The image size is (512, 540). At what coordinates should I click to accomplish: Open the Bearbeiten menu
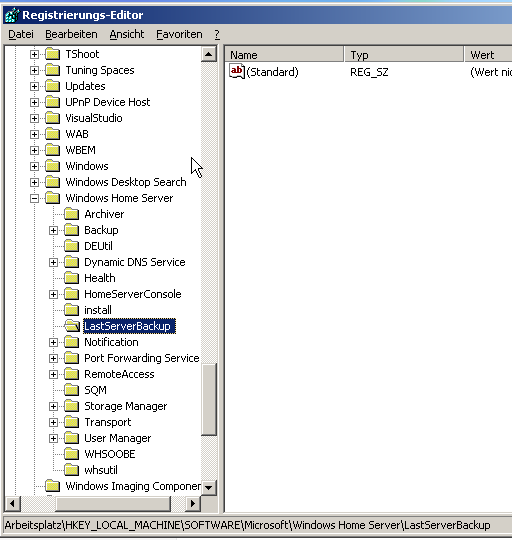point(71,34)
